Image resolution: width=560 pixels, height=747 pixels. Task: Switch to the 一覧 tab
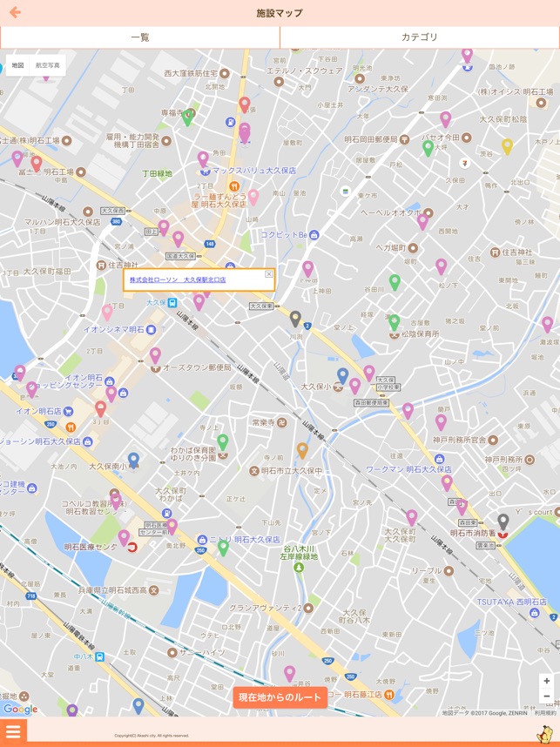[140, 37]
